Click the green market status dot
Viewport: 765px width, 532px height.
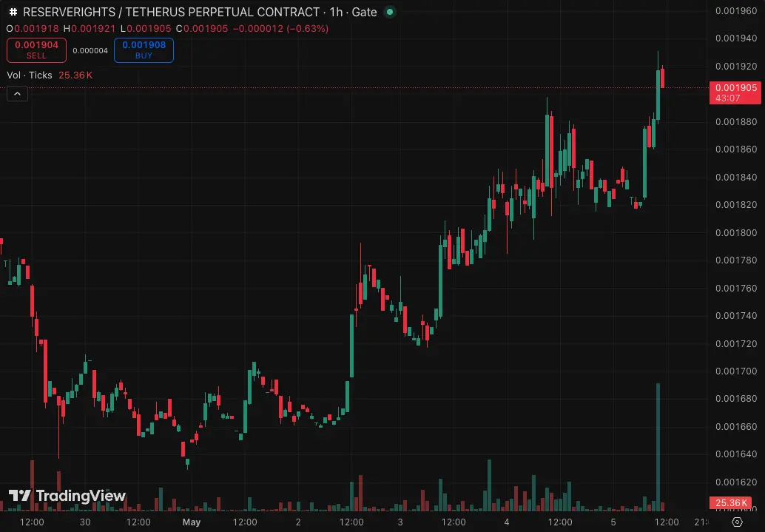pyautogui.click(x=390, y=12)
